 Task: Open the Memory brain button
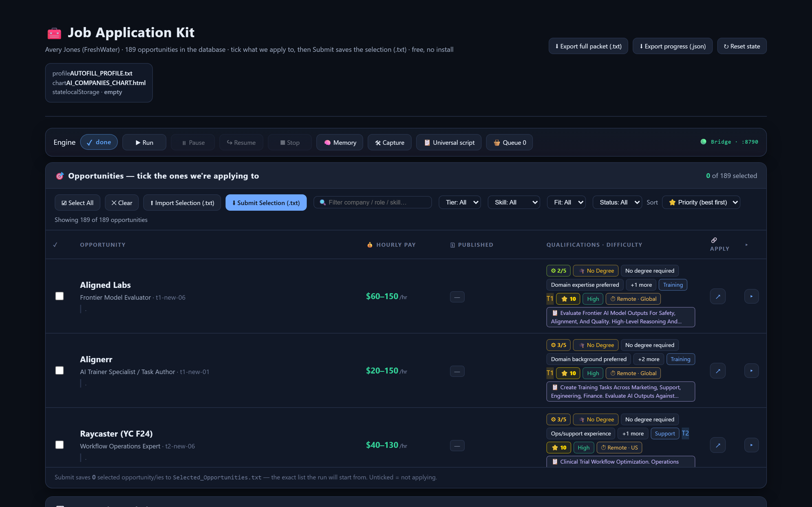click(x=339, y=143)
